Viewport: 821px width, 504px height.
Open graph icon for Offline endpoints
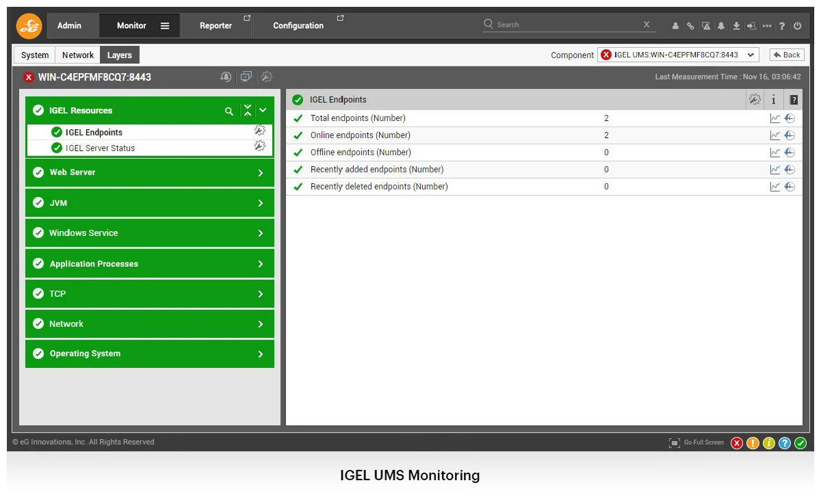coord(775,152)
